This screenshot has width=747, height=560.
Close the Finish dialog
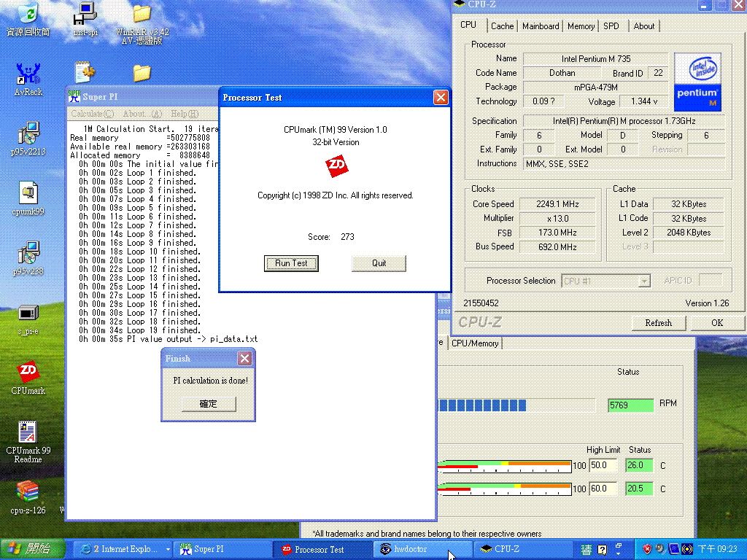point(244,359)
